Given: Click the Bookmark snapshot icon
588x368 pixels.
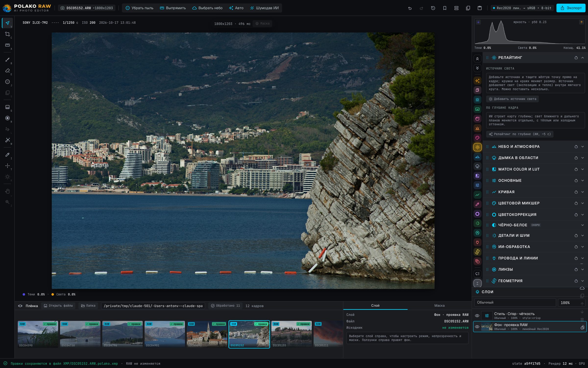Looking at the screenshot, I should point(445,8).
